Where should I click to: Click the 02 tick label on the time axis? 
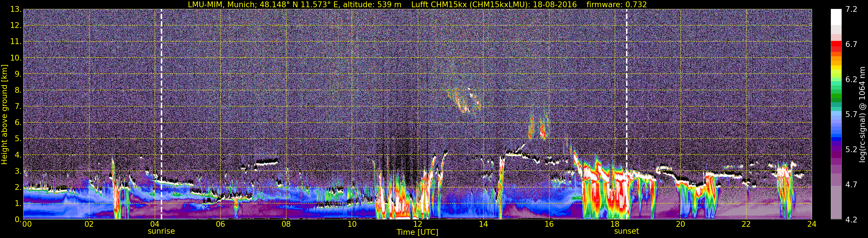pos(89,224)
